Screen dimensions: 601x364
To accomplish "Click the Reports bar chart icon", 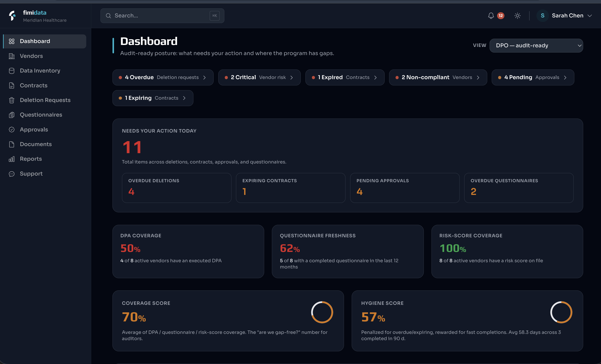I will [x=11, y=159].
